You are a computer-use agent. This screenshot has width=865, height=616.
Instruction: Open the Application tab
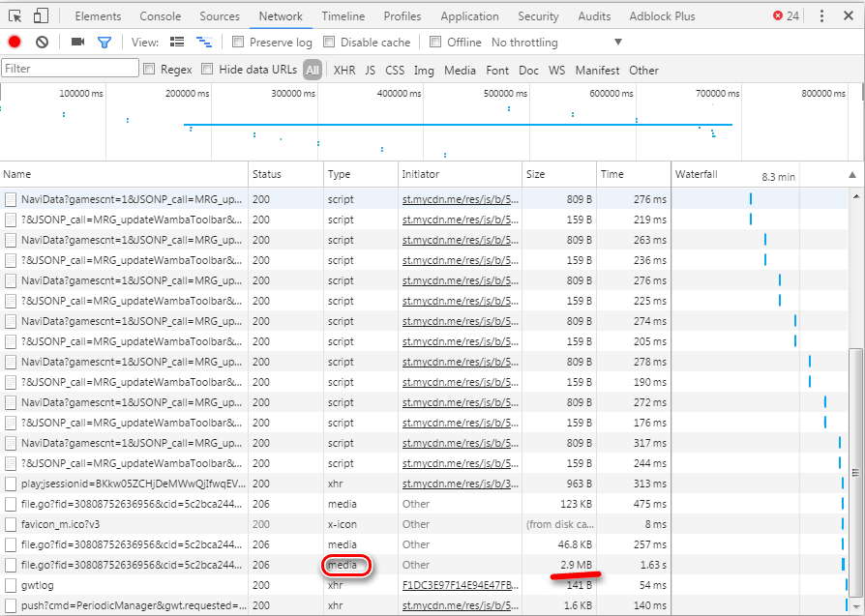point(469,16)
